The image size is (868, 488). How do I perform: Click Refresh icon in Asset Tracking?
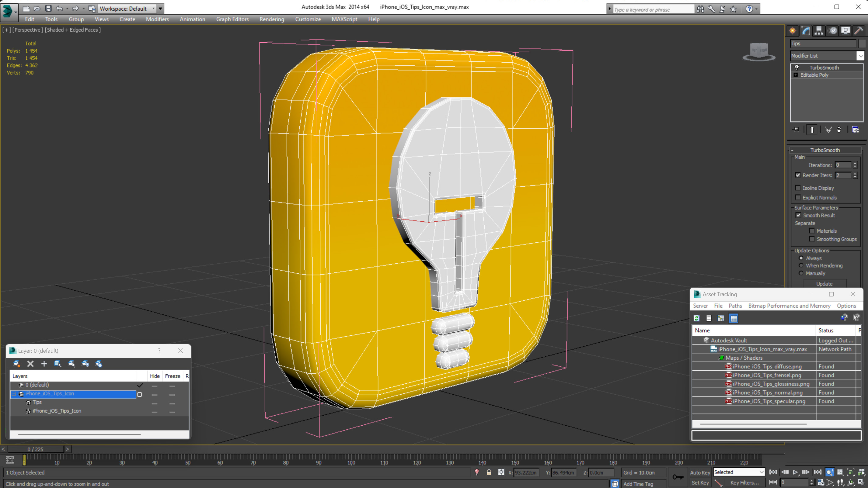[x=696, y=318]
